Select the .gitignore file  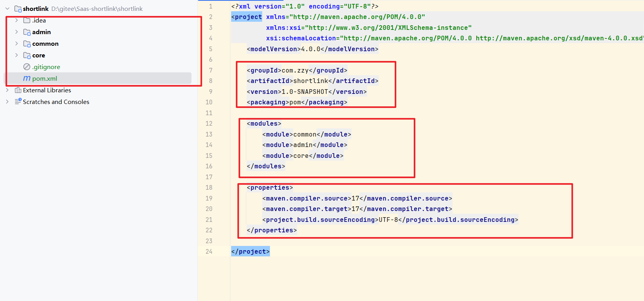(46, 67)
